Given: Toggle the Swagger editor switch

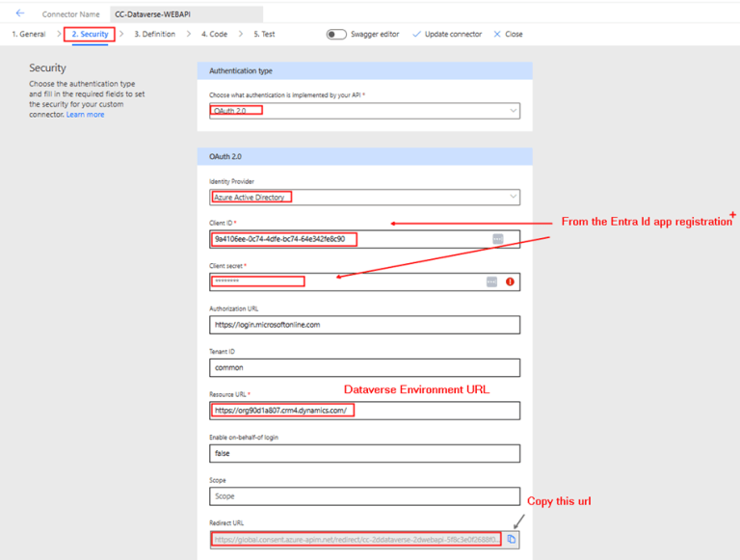Looking at the screenshot, I should pos(336,35).
